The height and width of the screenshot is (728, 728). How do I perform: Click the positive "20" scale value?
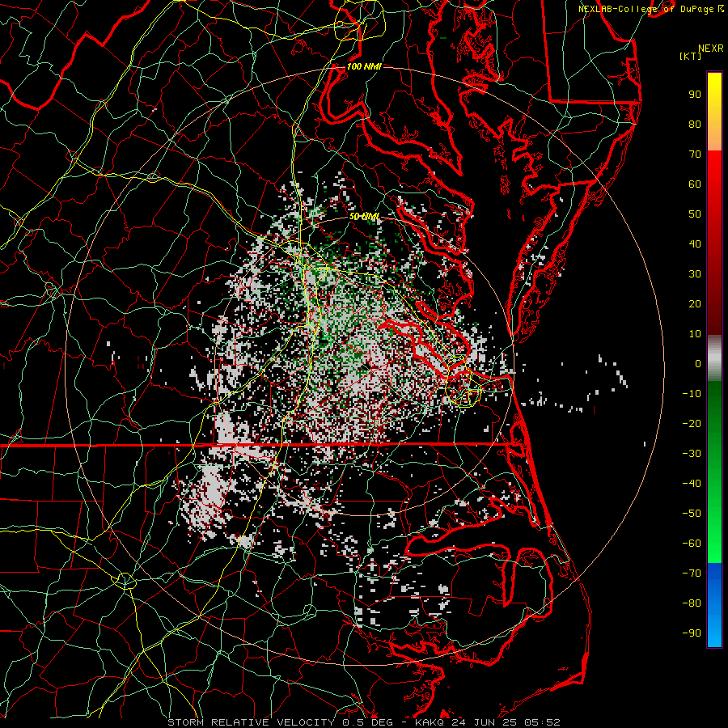click(x=695, y=303)
